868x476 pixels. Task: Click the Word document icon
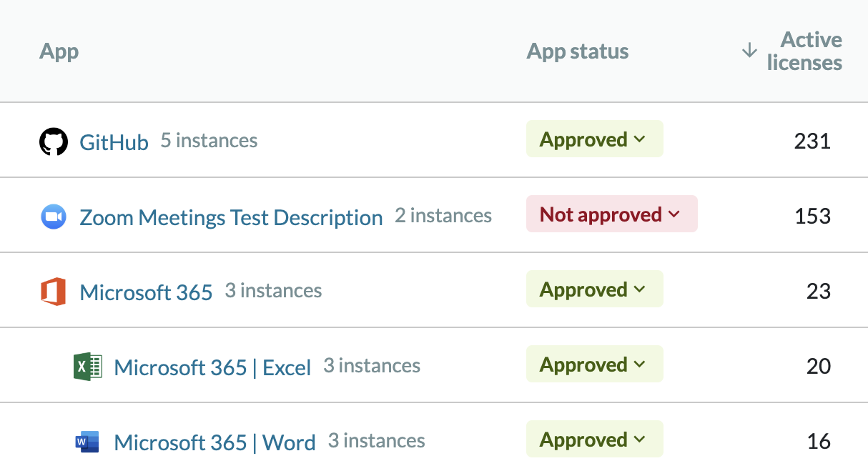click(x=87, y=440)
